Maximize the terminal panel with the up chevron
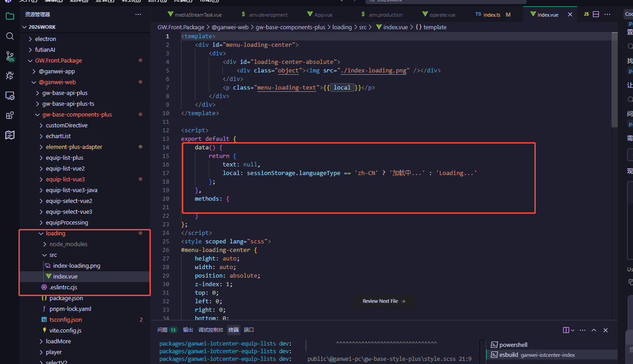The height and width of the screenshot is (364, 633). click(x=594, y=330)
